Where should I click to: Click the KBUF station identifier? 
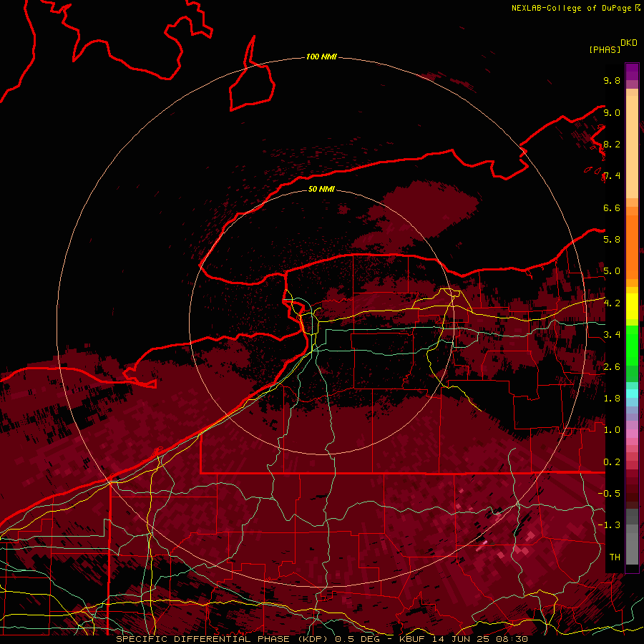[412, 639]
